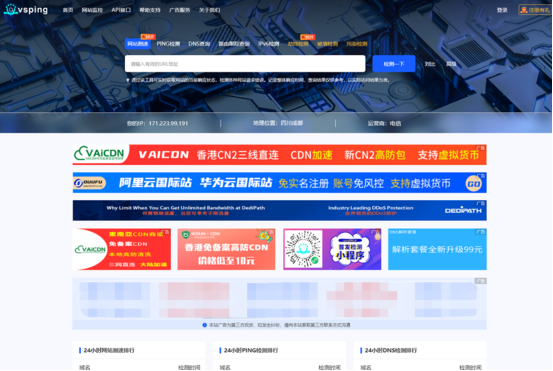Click the DediPath logo on dark banner
This screenshot has width=553, height=371.
click(x=463, y=210)
